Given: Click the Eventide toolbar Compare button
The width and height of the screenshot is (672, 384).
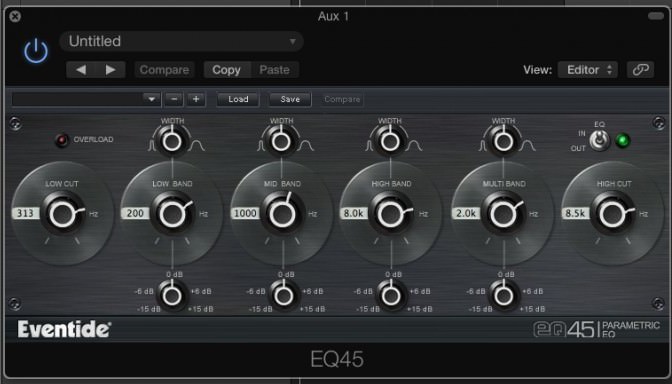Looking at the screenshot, I should point(342,99).
